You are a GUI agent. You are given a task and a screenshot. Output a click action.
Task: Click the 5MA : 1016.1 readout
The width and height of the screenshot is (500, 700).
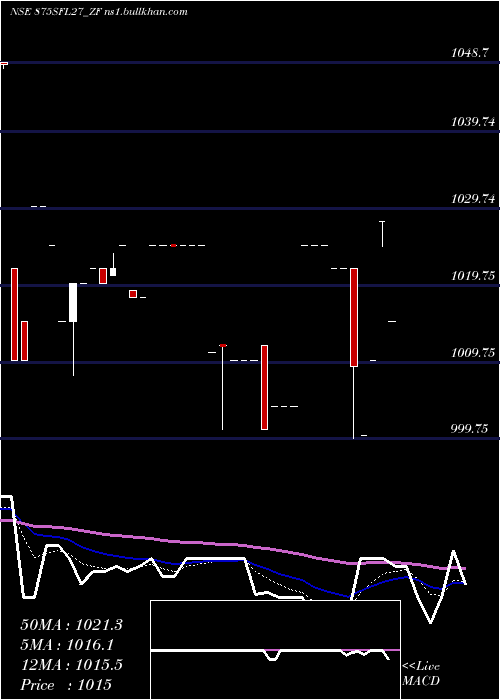[67, 645]
